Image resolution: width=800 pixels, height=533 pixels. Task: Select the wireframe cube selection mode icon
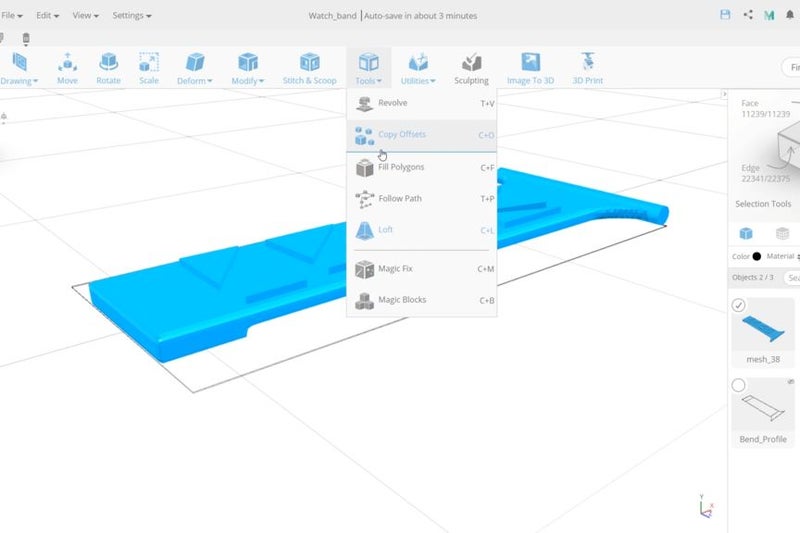point(782,233)
